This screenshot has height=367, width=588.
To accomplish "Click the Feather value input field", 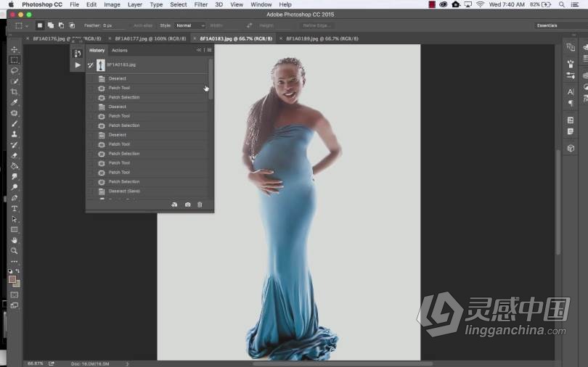I will coord(114,25).
